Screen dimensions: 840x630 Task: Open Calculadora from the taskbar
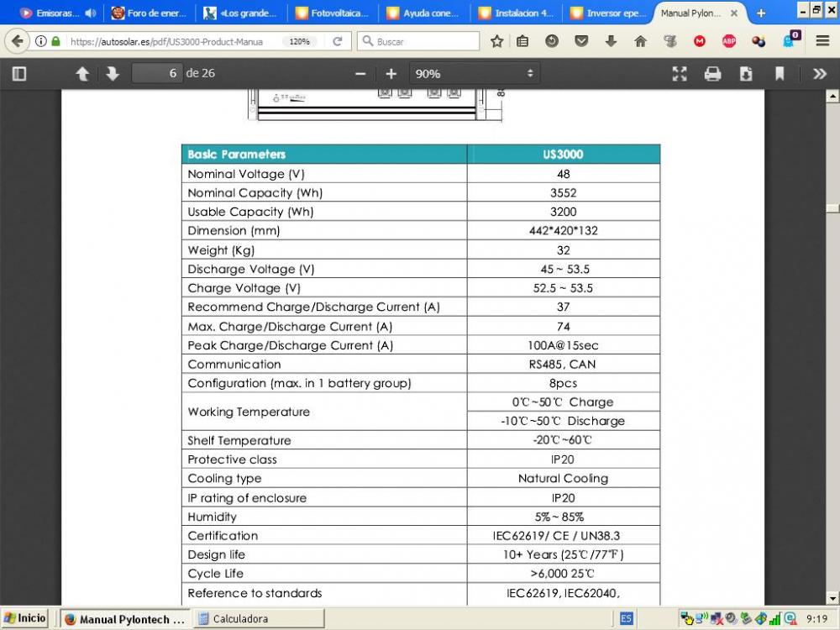click(258, 619)
